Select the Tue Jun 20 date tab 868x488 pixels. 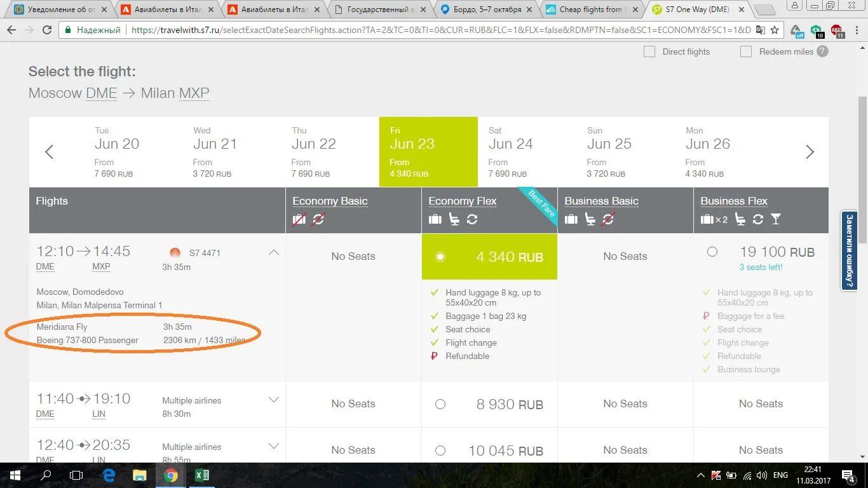[x=133, y=152]
